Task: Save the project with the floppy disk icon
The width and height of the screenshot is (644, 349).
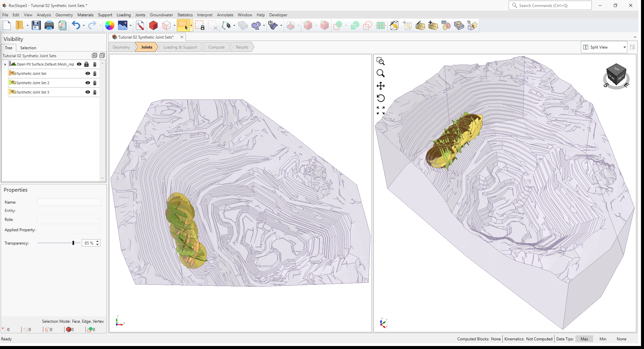Action: (36, 25)
